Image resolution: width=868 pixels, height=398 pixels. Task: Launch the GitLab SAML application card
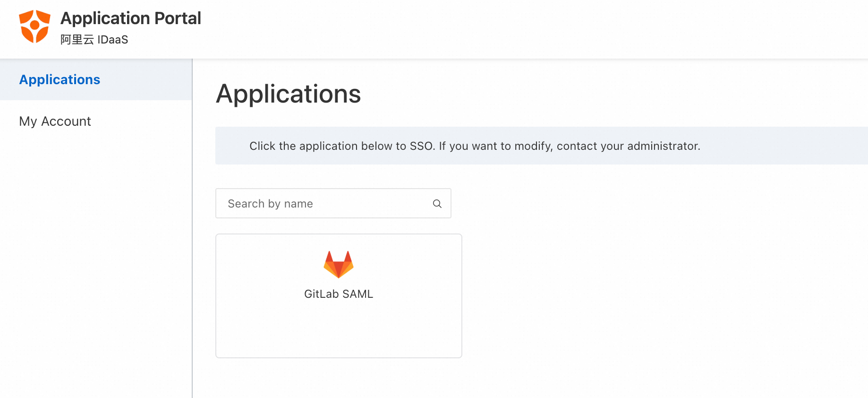click(x=339, y=296)
